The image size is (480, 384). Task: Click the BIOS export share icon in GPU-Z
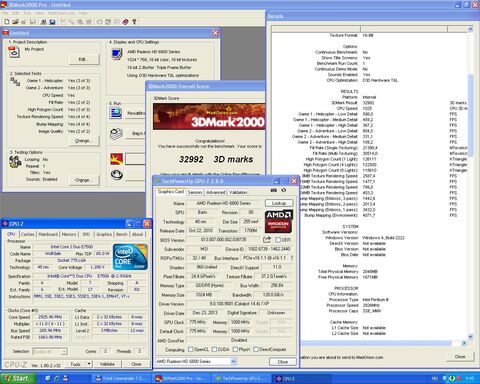267,239
